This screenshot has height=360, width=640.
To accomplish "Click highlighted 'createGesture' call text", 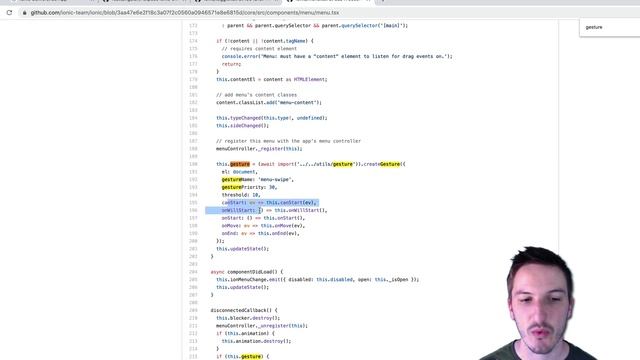I will (382, 164).
